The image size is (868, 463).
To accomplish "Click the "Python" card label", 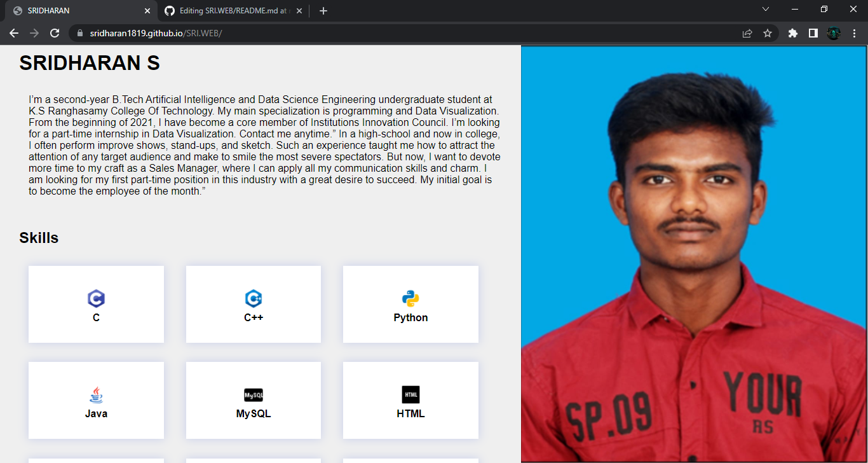I will coord(410,318).
